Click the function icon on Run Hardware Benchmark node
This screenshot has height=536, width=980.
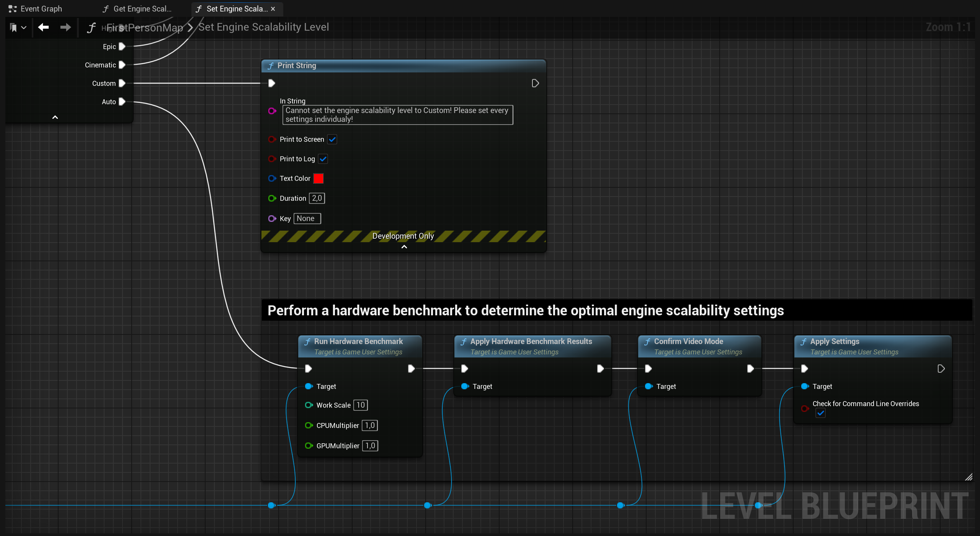pos(307,341)
